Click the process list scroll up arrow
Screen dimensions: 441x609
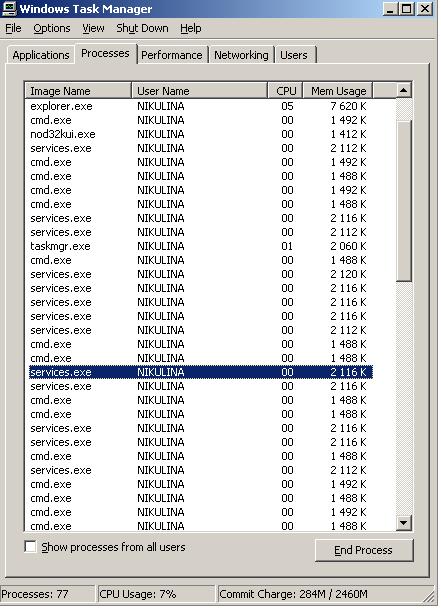[x=404, y=90]
